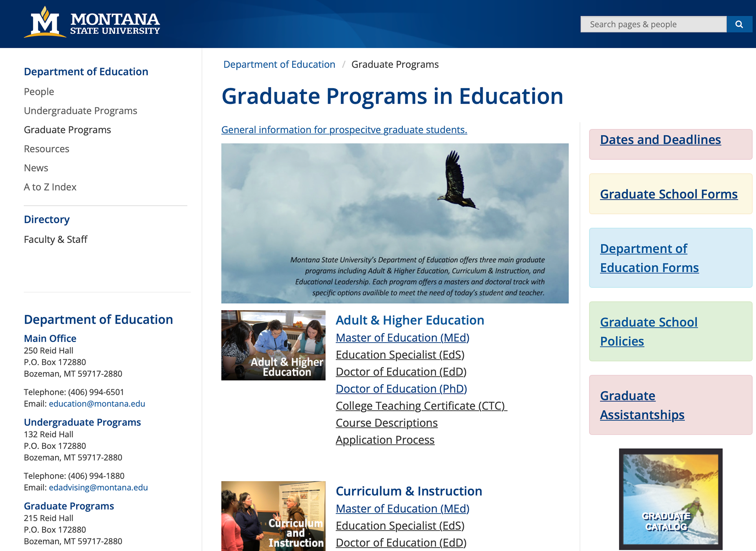Click the Graduate Programs breadcrumb text
Image resolution: width=756 pixels, height=551 pixels.
395,64
